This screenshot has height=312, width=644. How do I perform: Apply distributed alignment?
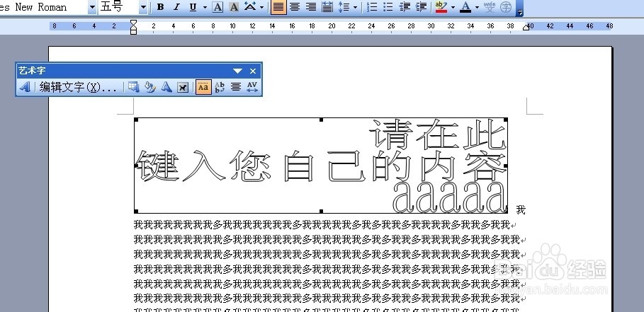click(x=327, y=7)
